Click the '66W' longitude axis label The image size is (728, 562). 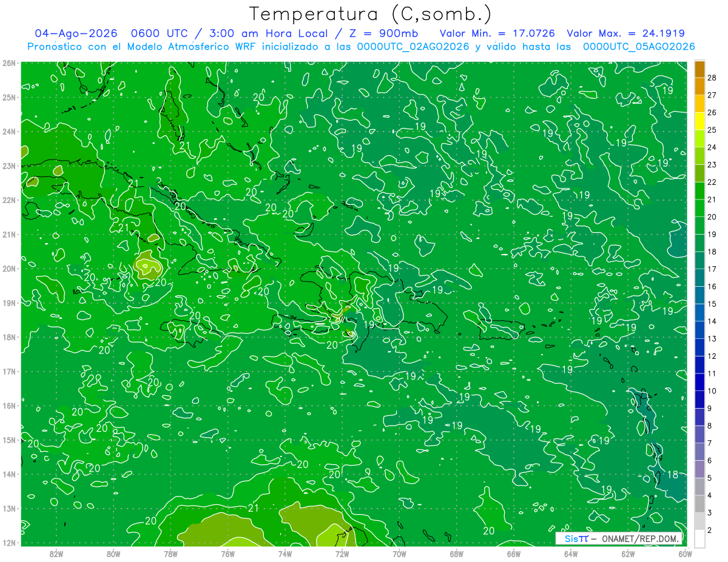click(x=513, y=553)
